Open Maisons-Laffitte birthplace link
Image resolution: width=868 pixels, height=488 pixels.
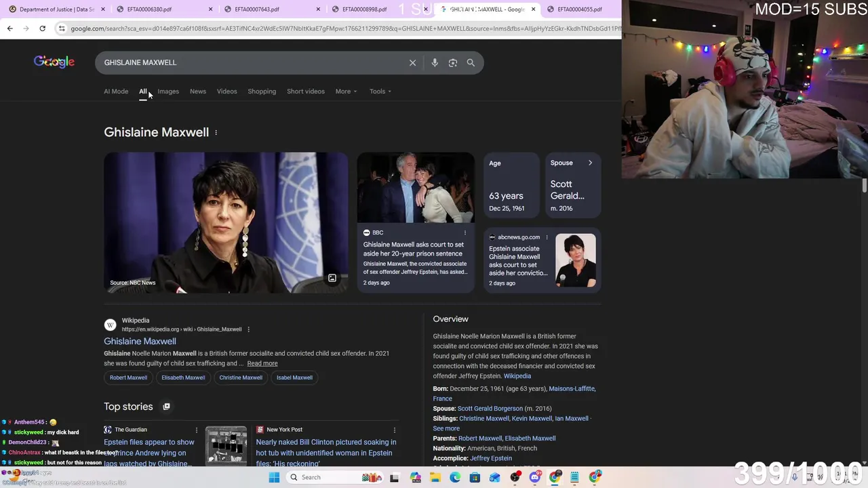pyautogui.click(x=572, y=389)
